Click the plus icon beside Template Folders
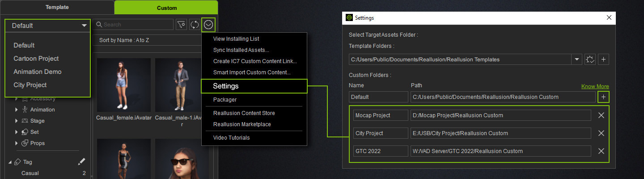This screenshot has width=644, height=179. click(603, 60)
